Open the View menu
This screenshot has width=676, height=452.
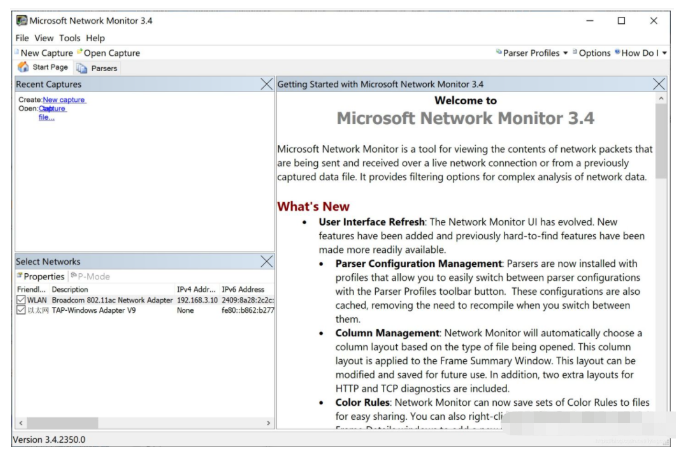[x=44, y=38]
